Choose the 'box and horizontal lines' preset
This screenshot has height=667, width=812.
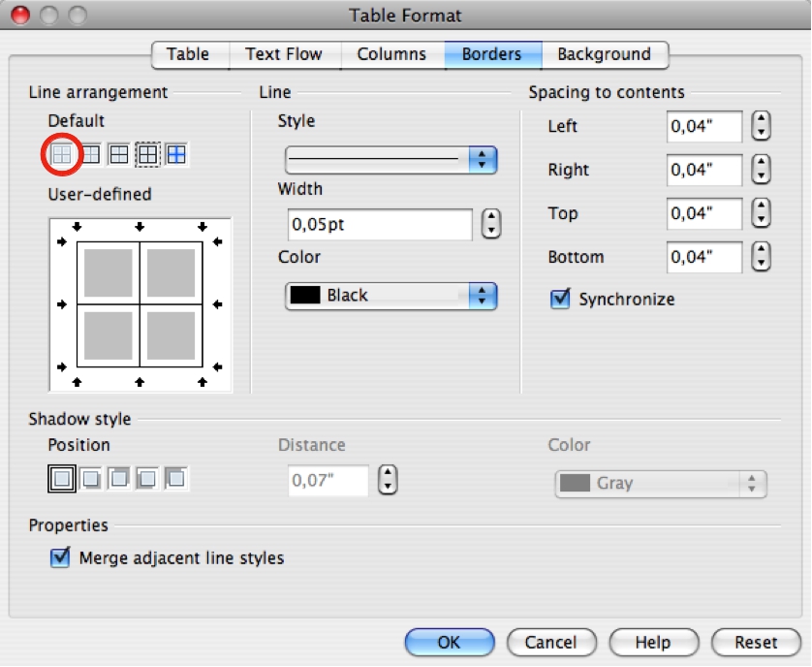pos(119,153)
